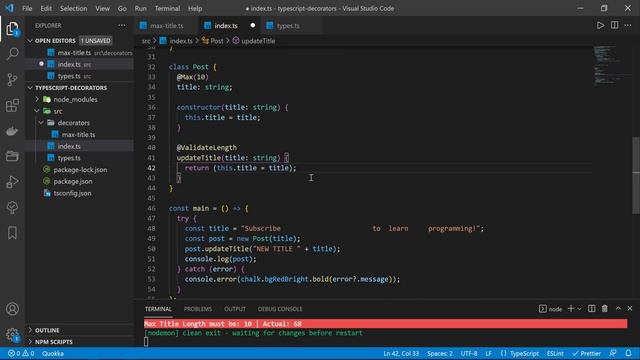640x360 pixels.
Task: Click the VS Code logo icon
Action: [x=9, y=8]
